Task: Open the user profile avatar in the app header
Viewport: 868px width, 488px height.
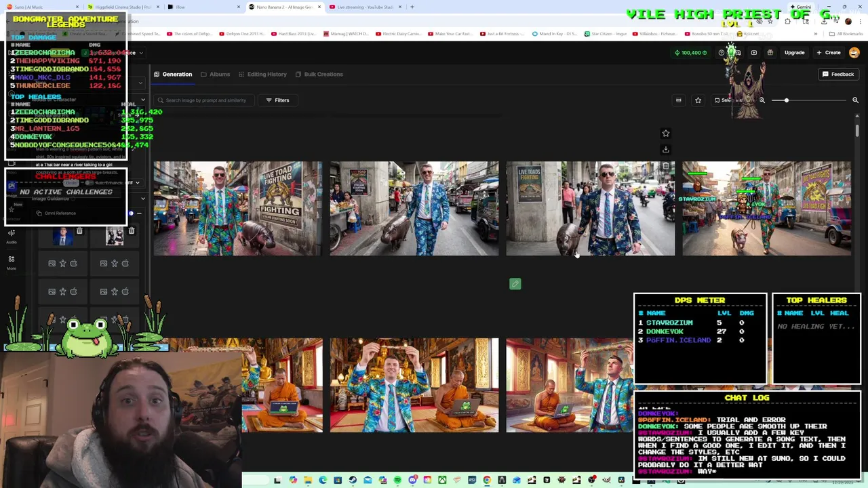Action: tap(854, 52)
